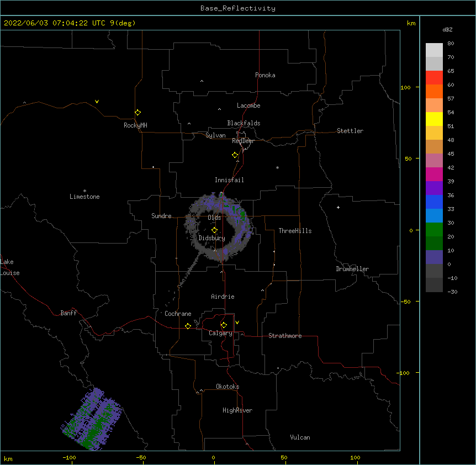Select the royal blue legend swatch near 36
This screenshot has height=465, width=476.
pyautogui.click(x=434, y=202)
